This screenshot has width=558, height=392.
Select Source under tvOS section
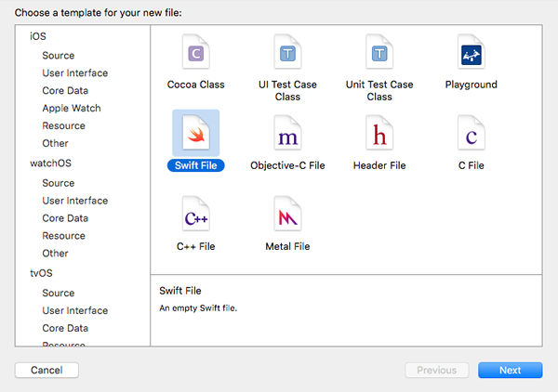[x=58, y=294]
